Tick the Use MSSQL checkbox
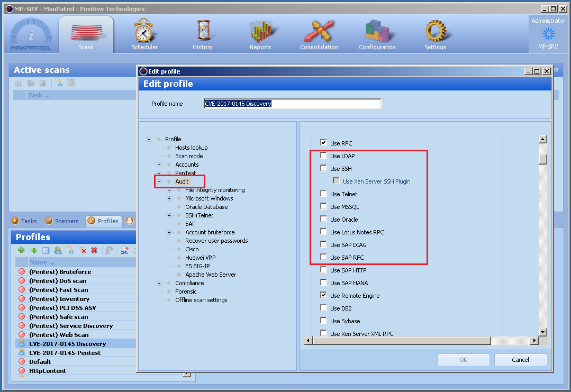 tap(323, 206)
